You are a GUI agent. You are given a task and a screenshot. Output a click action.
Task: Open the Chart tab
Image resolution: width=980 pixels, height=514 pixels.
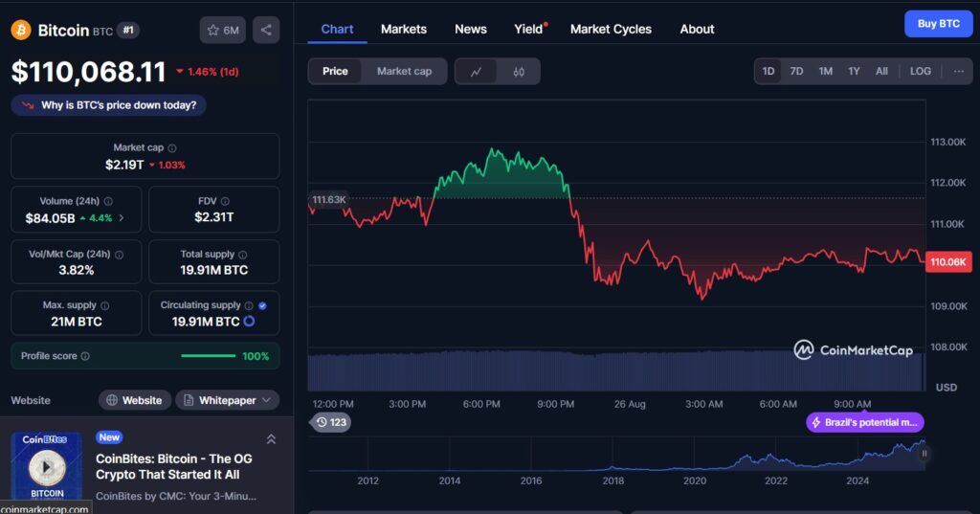click(x=337, y=30)
